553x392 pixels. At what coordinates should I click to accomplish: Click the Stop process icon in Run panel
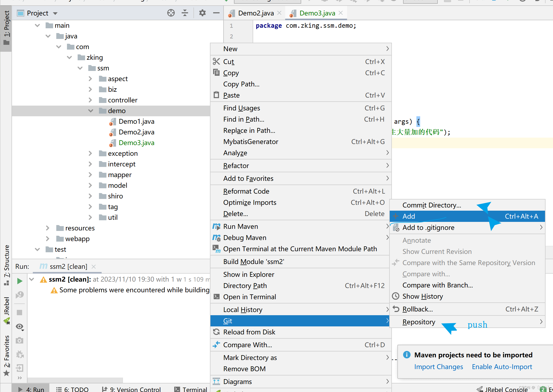20,312
